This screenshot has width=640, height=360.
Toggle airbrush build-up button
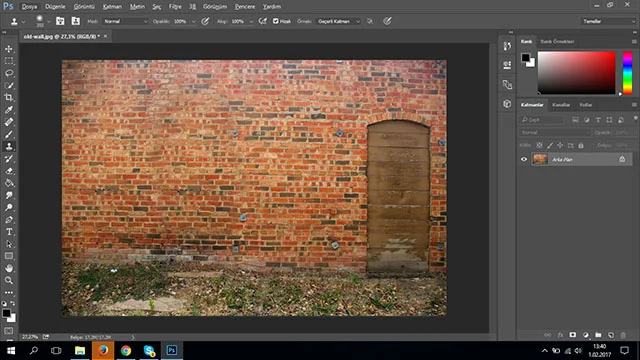tap(263, 21)
